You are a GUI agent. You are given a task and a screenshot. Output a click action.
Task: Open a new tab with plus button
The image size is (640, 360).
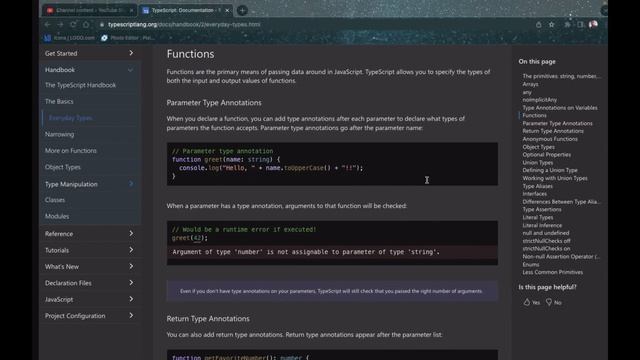coord(242,11)
